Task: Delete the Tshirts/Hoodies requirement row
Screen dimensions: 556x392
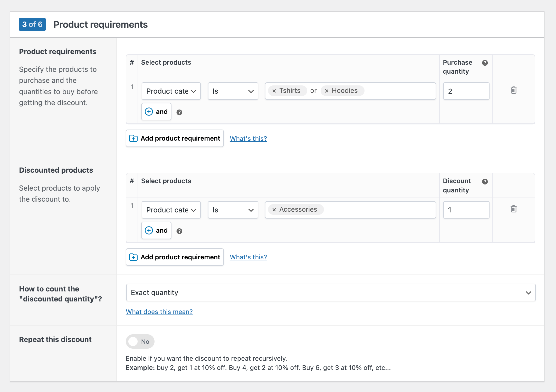Action: pyautogui.click(x=513, y=90)
